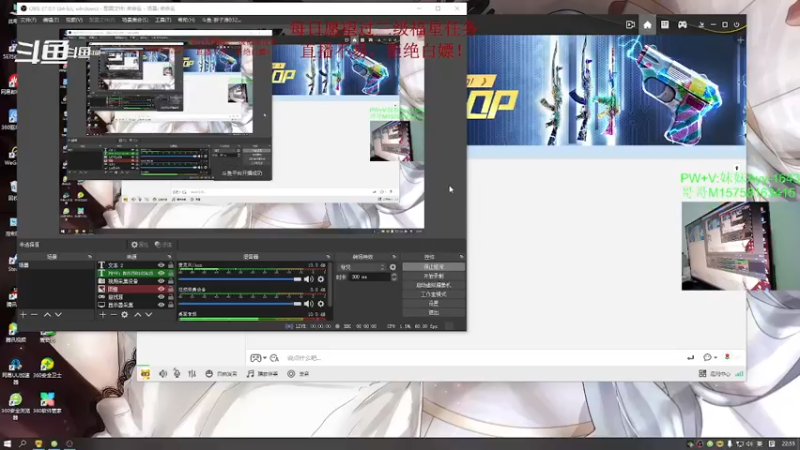The image size is (800, 450).
Task: Open the File menu in OBS
Action: [28, 20]
